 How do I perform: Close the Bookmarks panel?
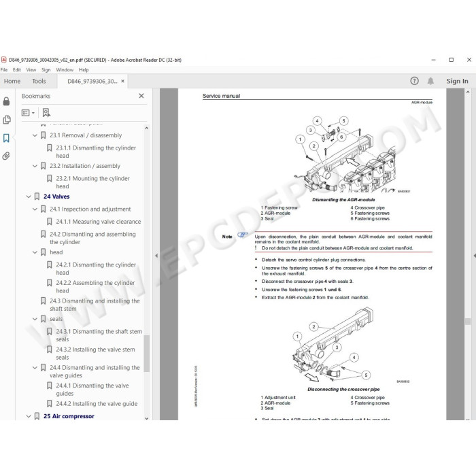141,96
